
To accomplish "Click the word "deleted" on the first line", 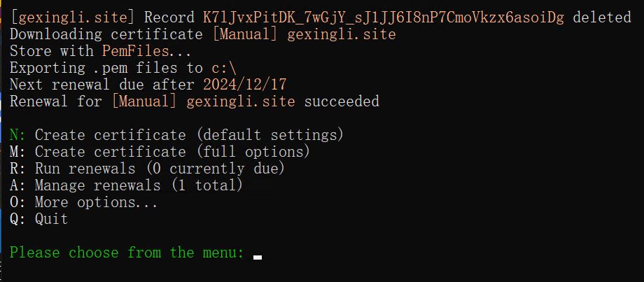I will [602, 17].
